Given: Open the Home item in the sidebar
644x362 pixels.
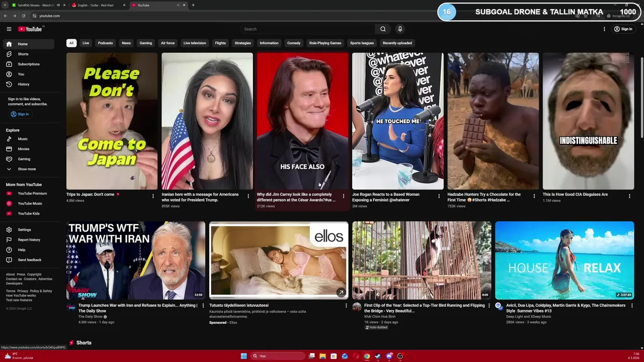Looking at the screenshot, I should [x=28, y=44].
